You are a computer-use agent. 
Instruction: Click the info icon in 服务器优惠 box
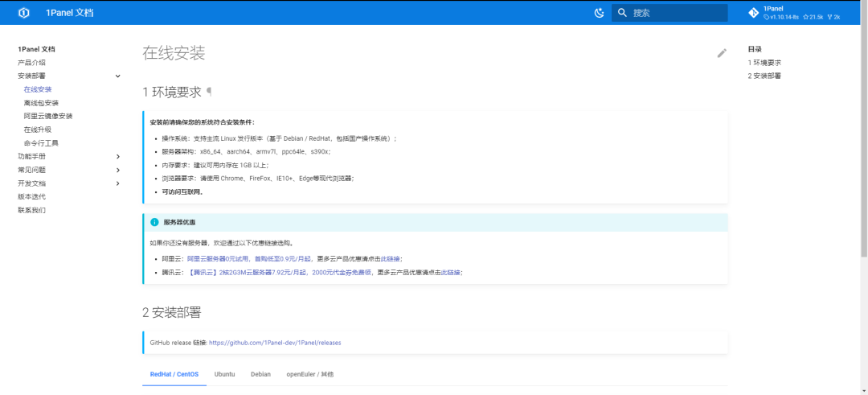[x=154, y=222]
